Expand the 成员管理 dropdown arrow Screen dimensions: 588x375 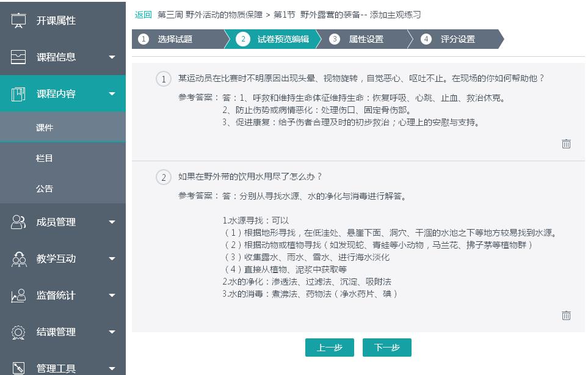pyautogui.click(x=112, y=222)
